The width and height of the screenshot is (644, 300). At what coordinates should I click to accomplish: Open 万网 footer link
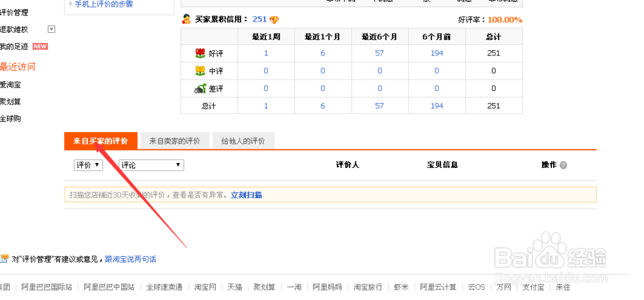point(504,287)
